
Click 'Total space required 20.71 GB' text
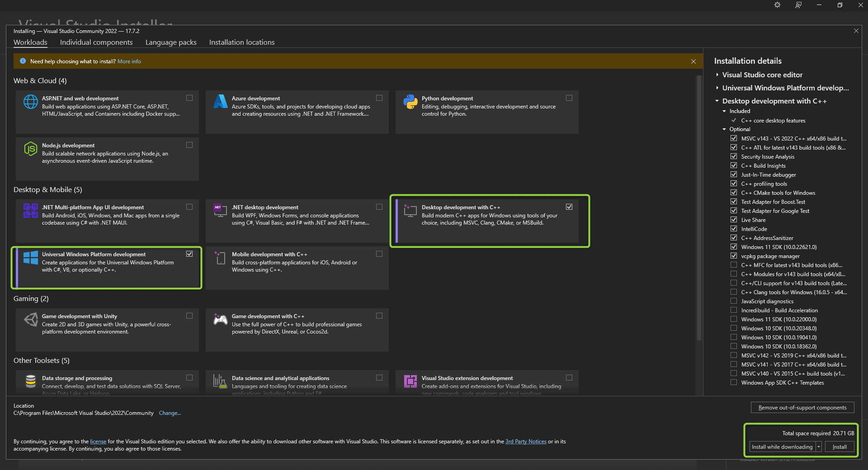click(x=818, y=433)
